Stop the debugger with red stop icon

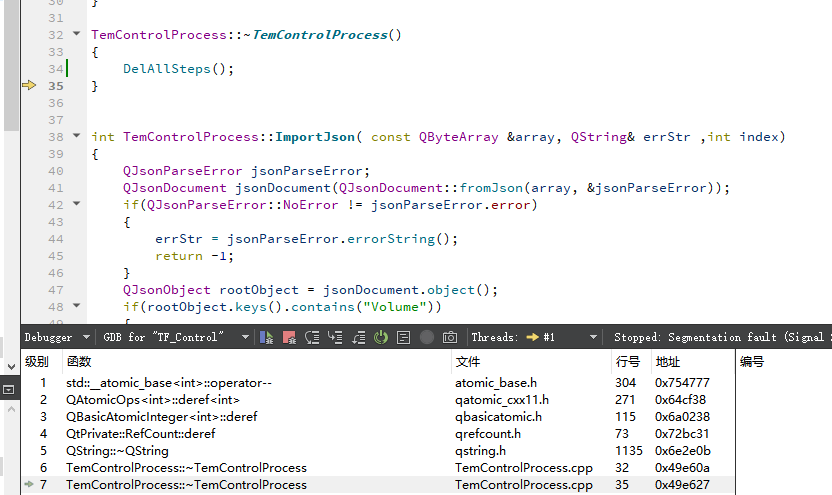[x=289, y=337]
